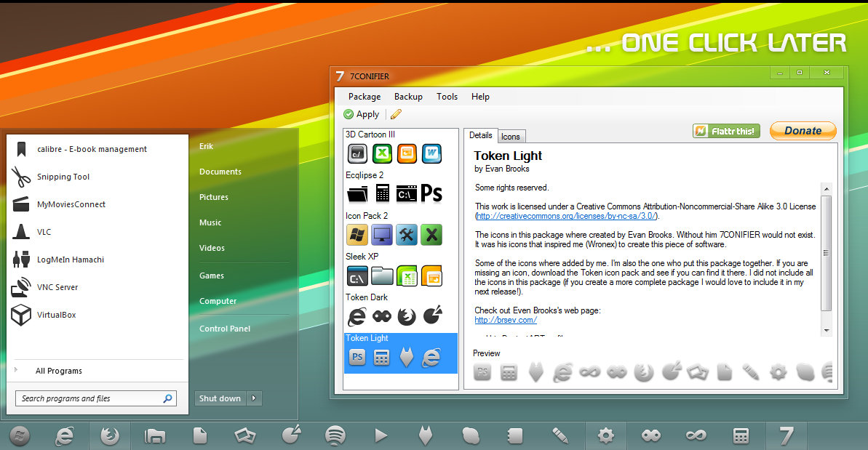Click the Start orb on the taskbar
The width and height of the screenshot is (868, 450).
click(20, 436)
